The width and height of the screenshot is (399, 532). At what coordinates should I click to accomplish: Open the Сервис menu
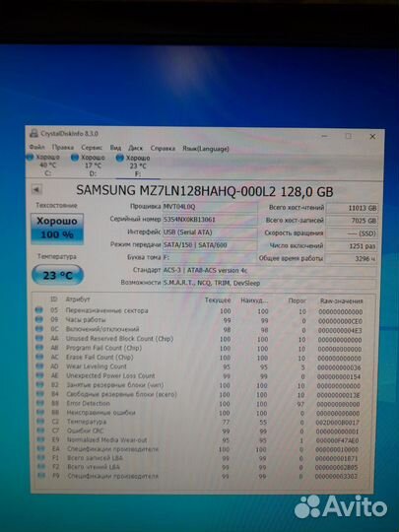point(92,148)
